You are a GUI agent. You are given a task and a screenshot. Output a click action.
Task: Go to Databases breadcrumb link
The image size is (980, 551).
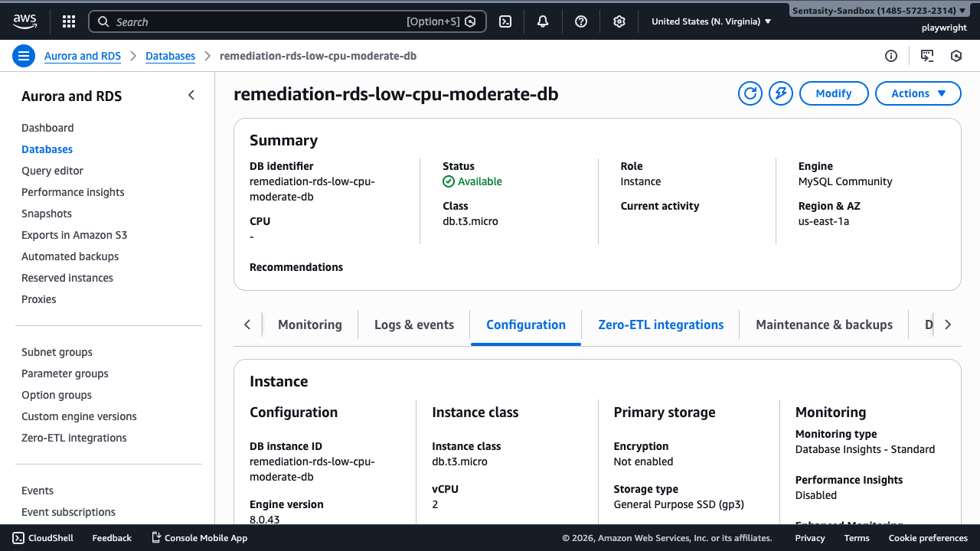(170, 56)
